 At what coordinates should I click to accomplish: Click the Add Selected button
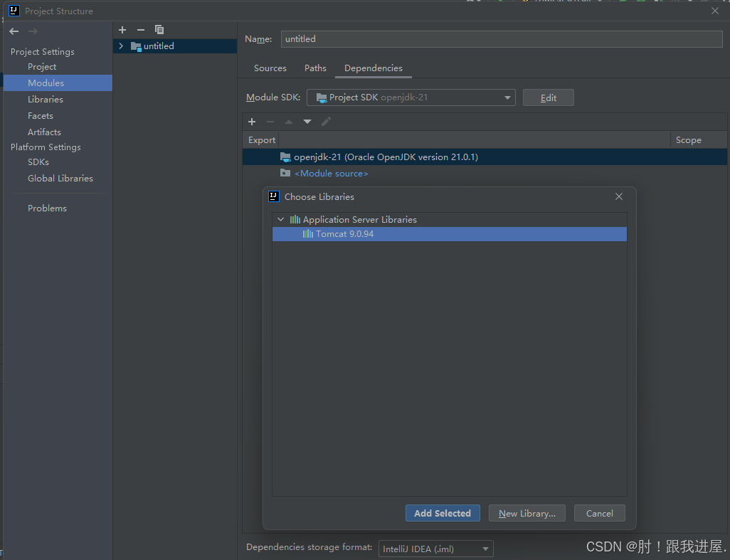[x=443, y=513]
